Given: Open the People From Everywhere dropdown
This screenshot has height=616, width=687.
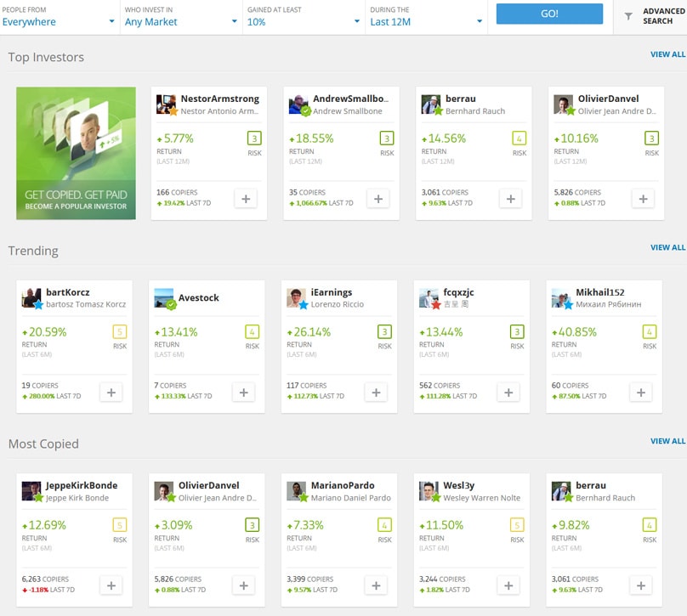Looking at the screenshot, I should pyautogui.click(x=59, y=17).
